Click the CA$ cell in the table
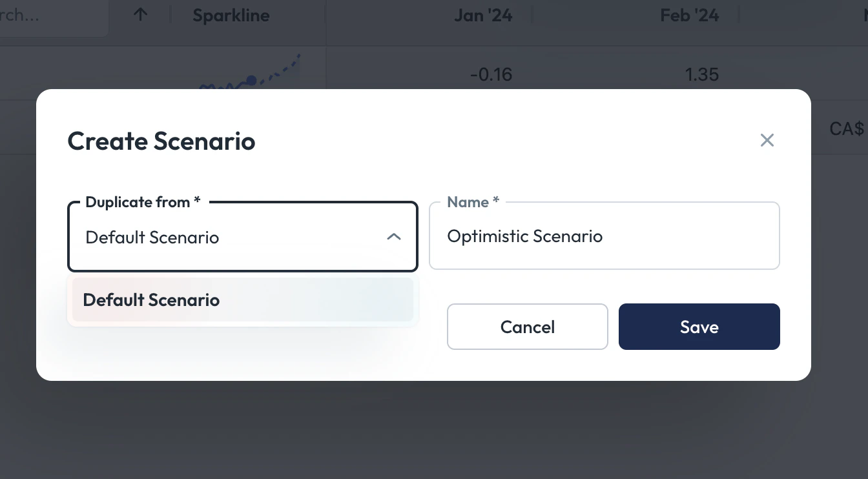868x479 pixels. pyautogui.click(x=847, y=128)
